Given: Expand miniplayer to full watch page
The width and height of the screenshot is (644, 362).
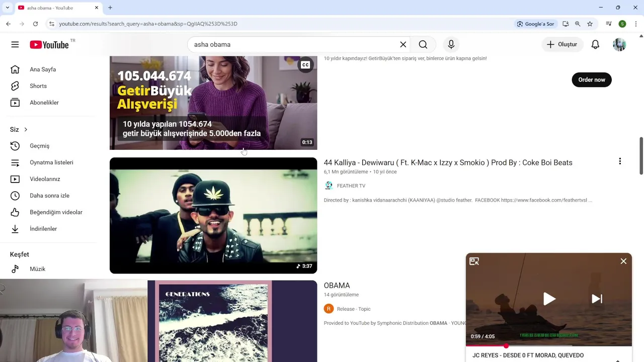Looking at the screenshot, I should pyautogui.click(x=474, y=261).
